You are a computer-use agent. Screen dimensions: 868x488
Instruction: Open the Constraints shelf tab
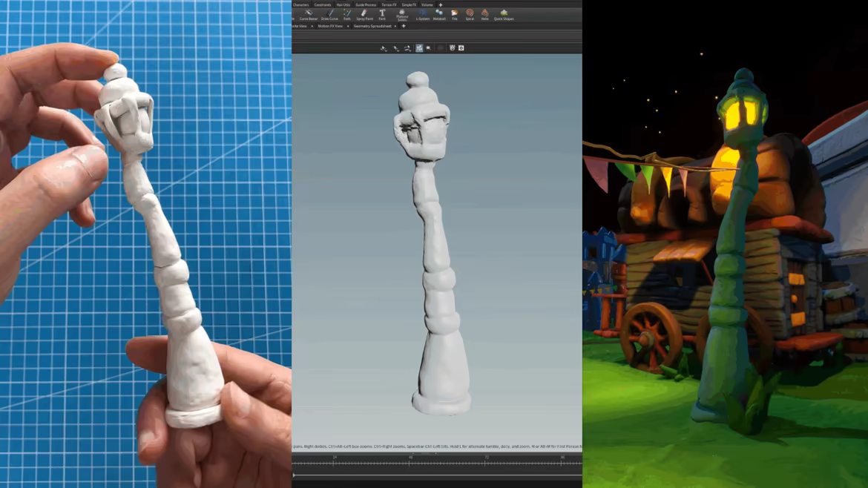[x=322, y=4]
